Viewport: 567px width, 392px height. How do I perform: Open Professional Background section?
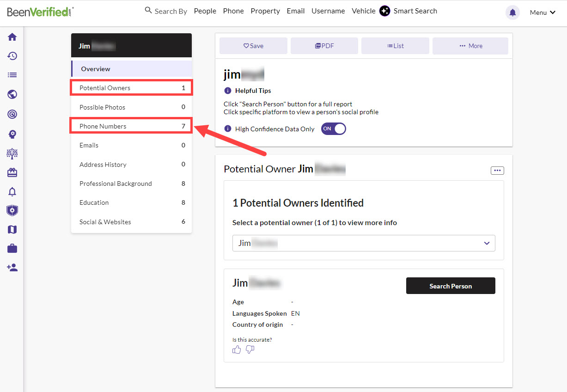131,184
